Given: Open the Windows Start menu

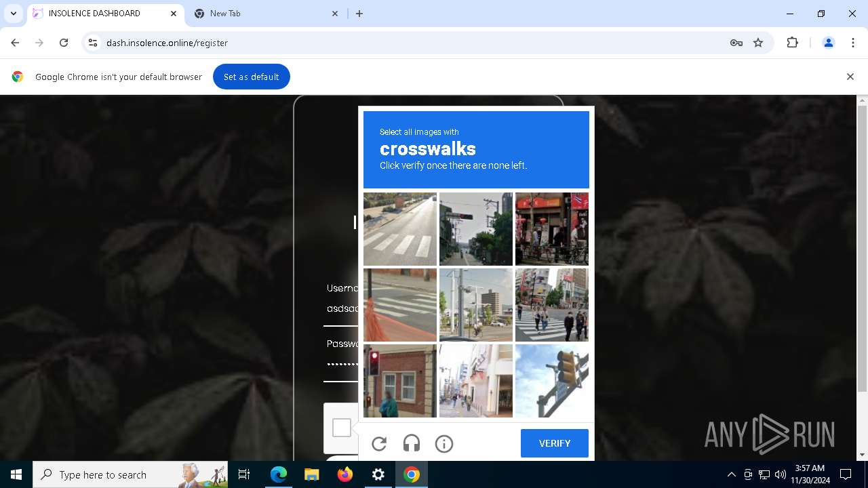Looking at the screenshot, I should click(16, 474).
